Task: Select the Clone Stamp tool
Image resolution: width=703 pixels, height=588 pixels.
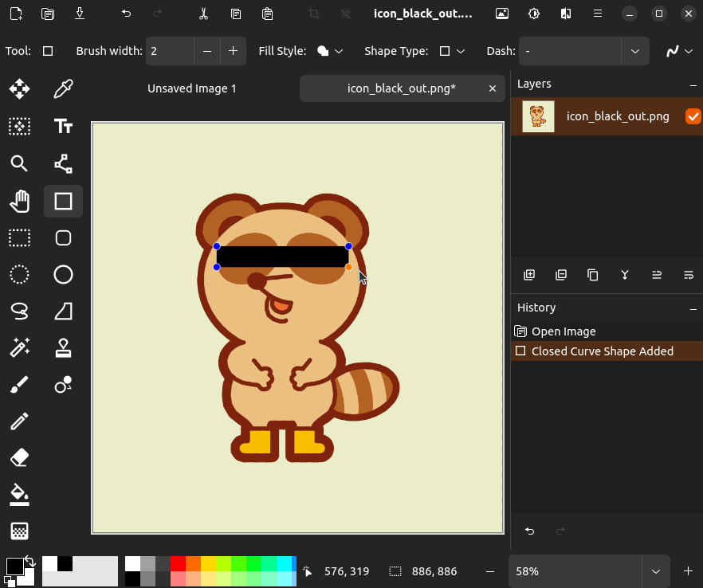Action: click(x=63, y=347)
